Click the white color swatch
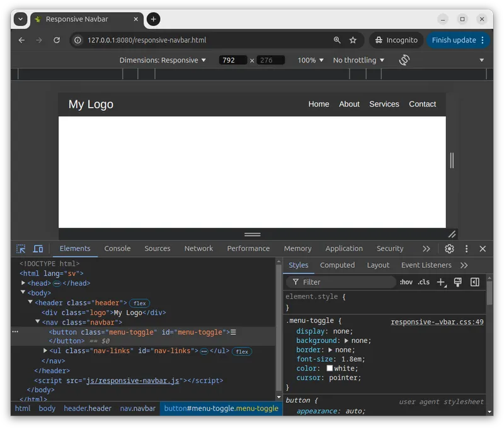 329,368
